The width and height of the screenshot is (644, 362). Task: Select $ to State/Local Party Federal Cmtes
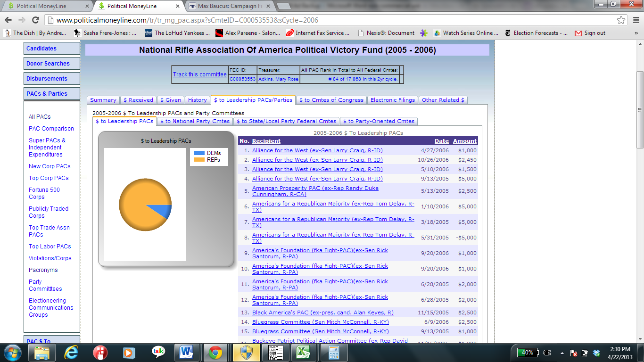point(287,121)
